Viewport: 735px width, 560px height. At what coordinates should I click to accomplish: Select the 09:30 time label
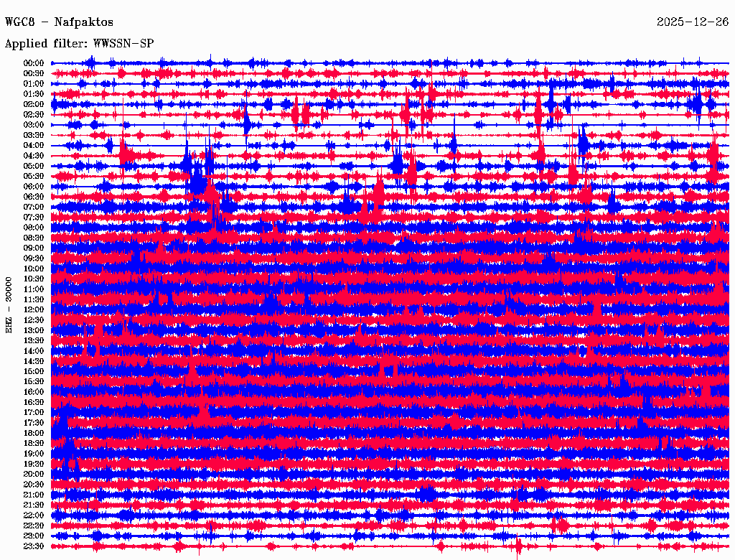[34, 258]
